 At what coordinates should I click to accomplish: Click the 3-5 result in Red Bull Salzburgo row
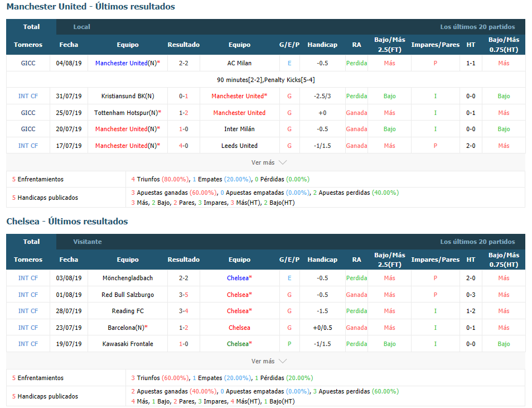(183, 295)
